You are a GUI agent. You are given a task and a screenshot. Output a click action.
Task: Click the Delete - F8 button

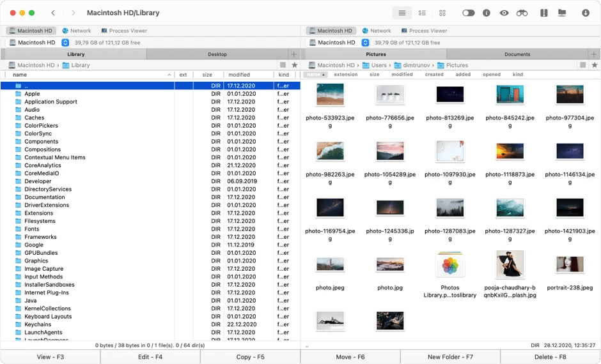(550, 357)
